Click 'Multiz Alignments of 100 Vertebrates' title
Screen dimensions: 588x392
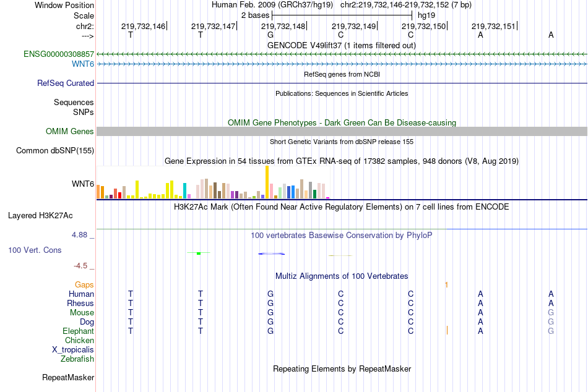pos(342,276)
